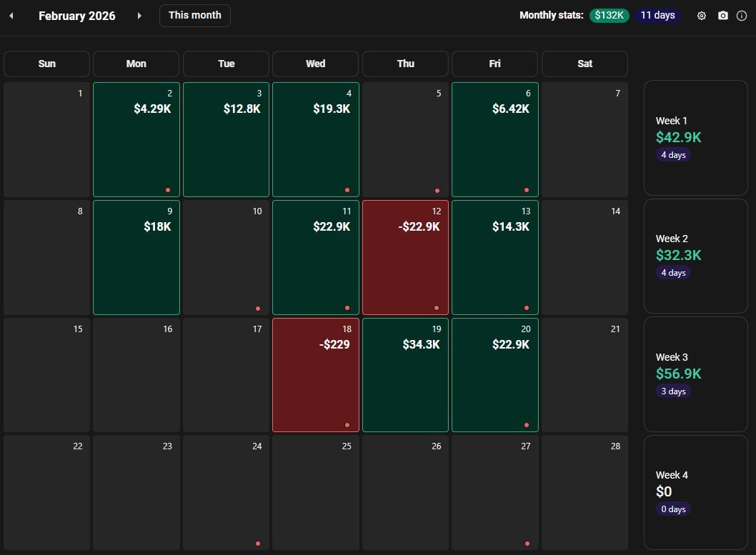
Task: Click red note dot on February 20
Action: (x=527, y=425)
